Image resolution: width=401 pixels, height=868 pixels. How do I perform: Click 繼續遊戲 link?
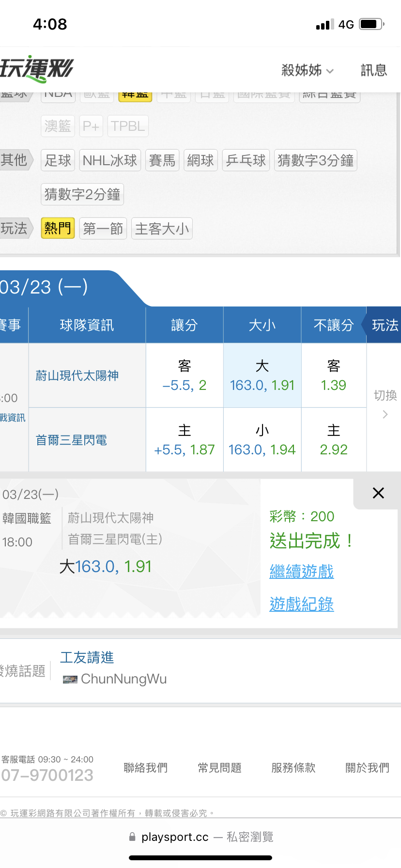302,572
